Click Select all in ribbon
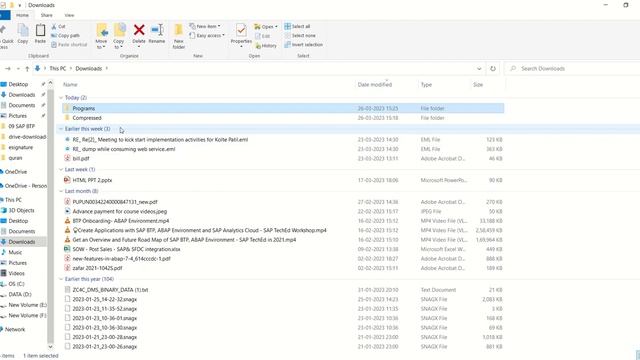The height and width of the screenshot is (360, 640). tap(297, 26)
